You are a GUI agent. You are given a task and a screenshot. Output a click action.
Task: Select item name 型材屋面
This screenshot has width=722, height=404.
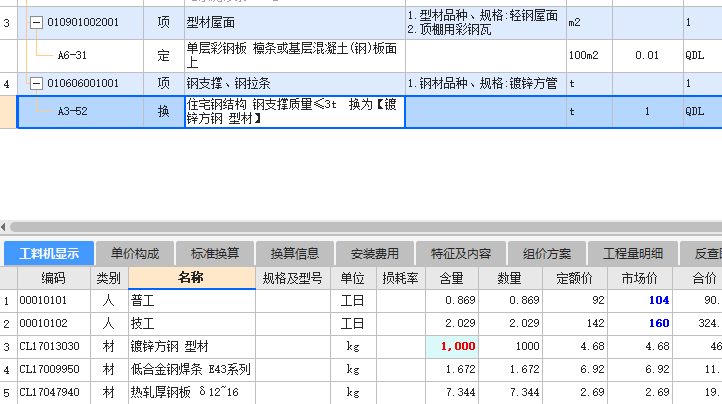[x=210, y=22]
